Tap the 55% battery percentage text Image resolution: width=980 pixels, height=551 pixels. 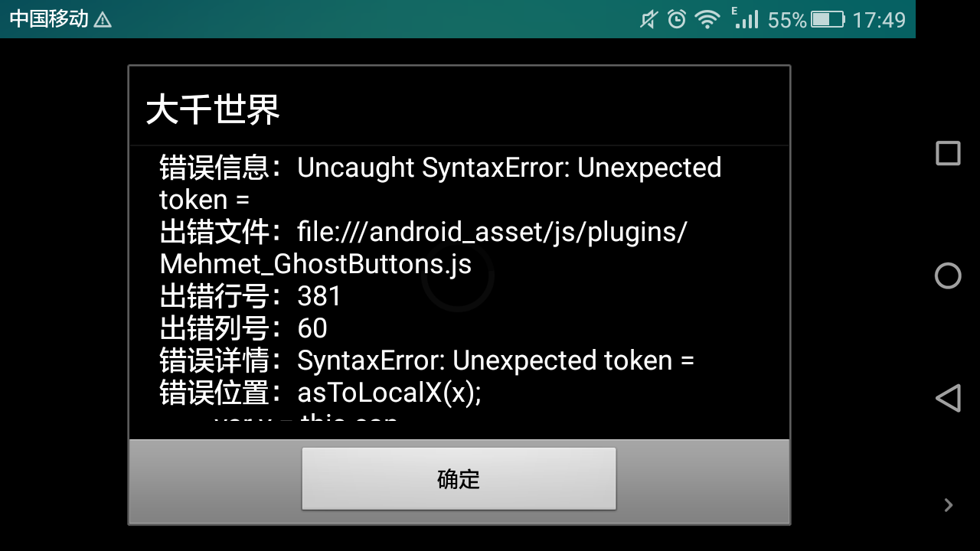point(787,20)
